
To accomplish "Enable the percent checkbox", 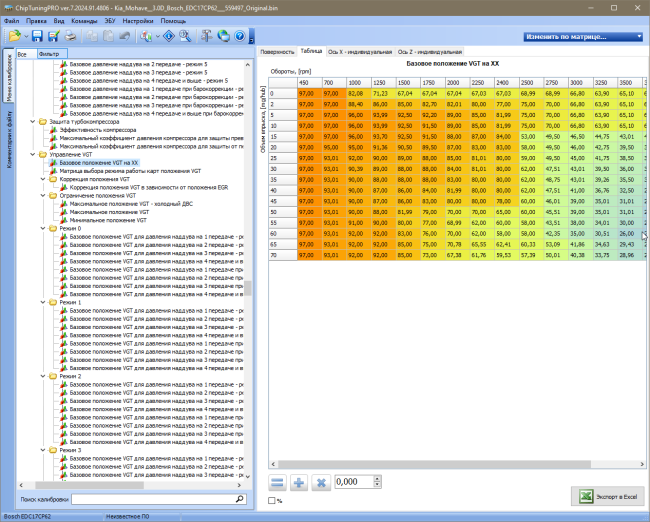I will (272, 501).
